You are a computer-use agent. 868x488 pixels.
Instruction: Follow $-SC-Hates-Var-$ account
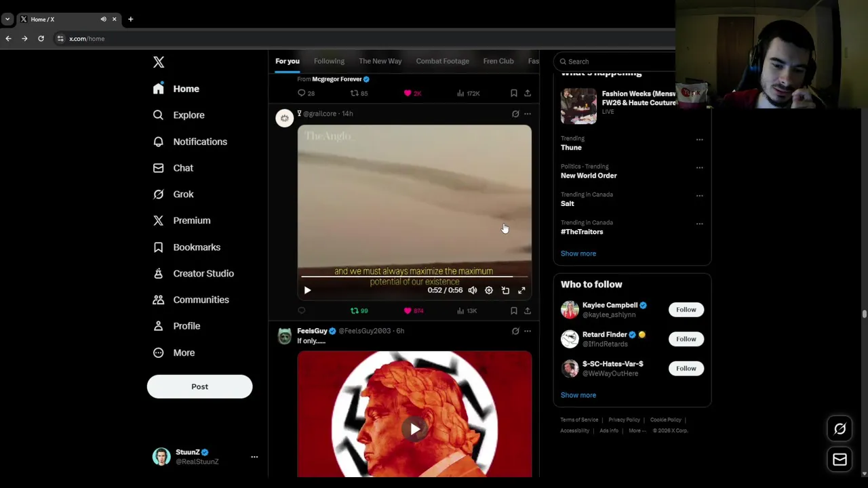pyautogui.click(x=686, y=369)
